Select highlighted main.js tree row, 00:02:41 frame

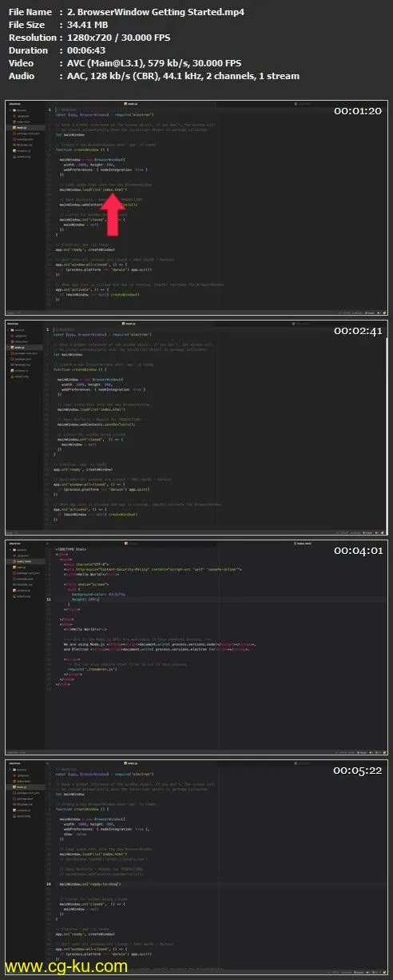[x=26, y=346]
